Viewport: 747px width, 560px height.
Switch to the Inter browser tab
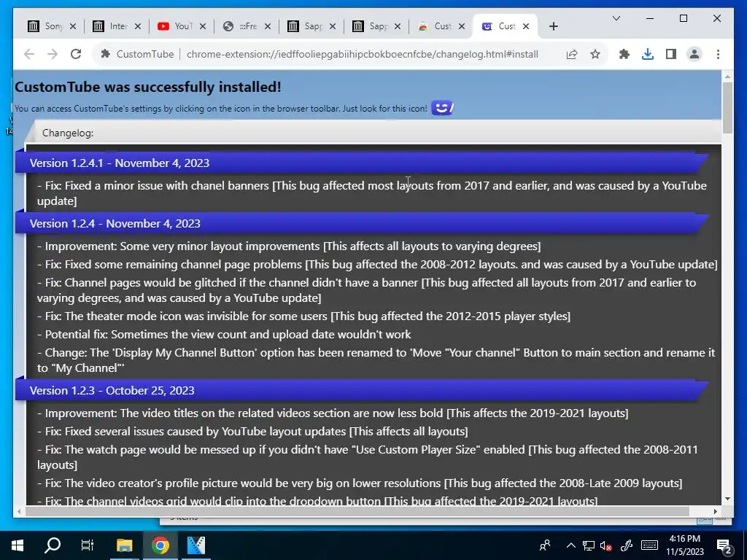point(111,26)
